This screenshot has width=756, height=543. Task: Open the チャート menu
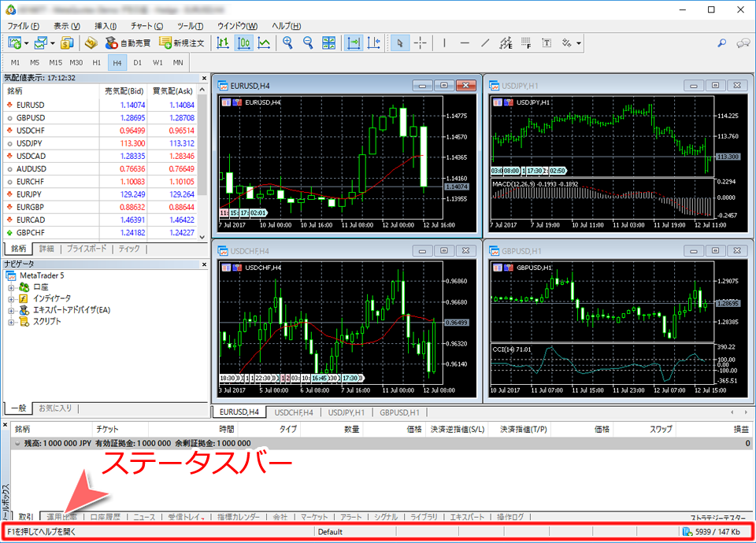point(146,26)
